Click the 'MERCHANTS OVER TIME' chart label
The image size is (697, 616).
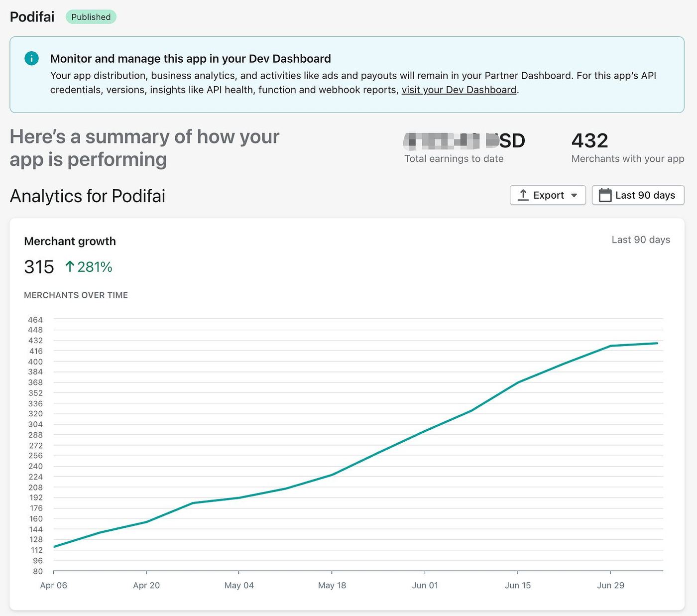[x=76, y=295]
